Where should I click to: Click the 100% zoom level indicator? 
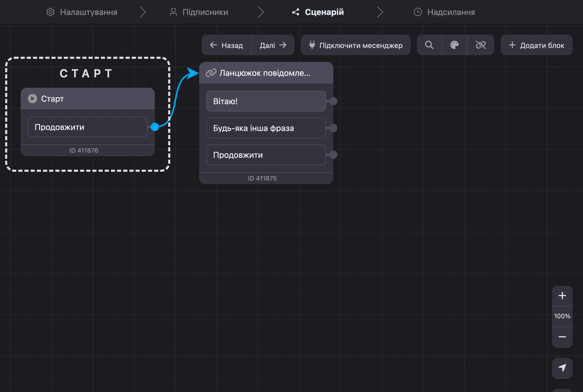pos(562,316)
